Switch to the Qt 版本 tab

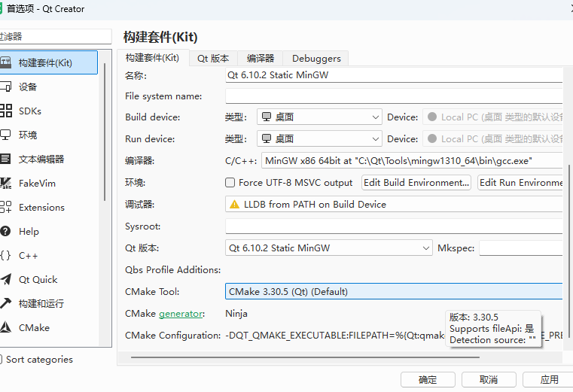click(x=213, y=59)
